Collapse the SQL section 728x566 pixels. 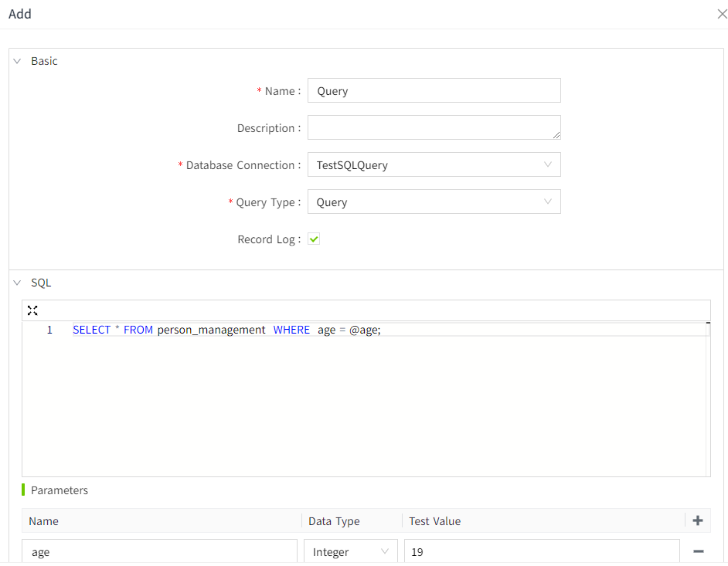tap(17, 283)
